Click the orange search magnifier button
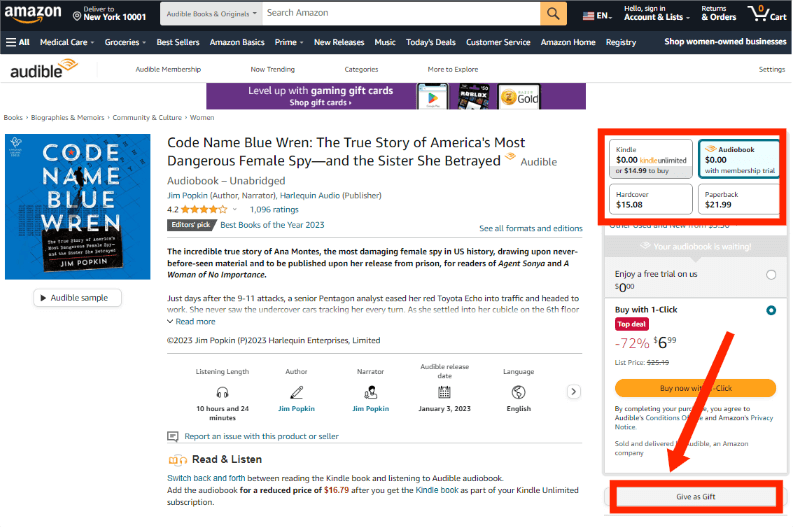 (x=553, y=14)
